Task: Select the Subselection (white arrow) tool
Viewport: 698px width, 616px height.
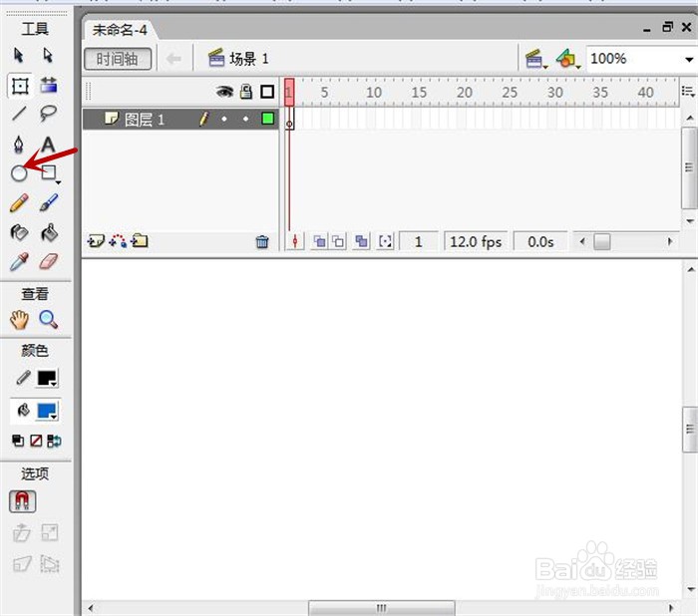Action: point(48,55)
